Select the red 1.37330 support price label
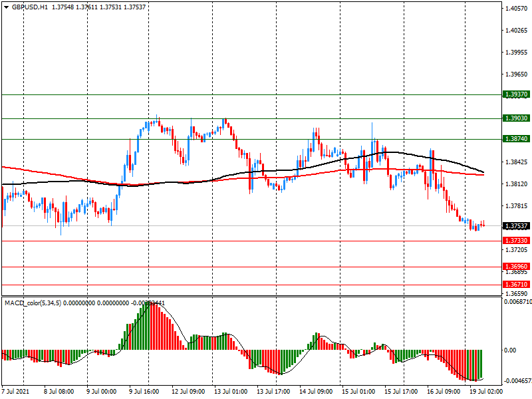 point(515,241)
